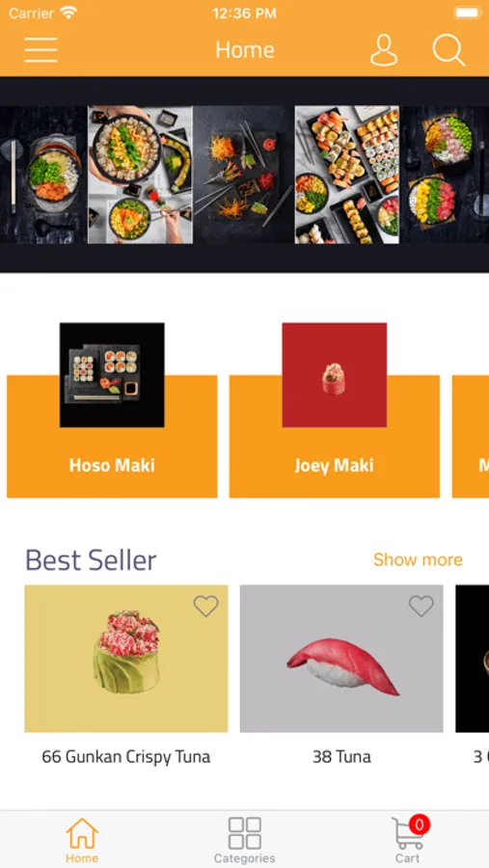Open the hamburger menu icon
Image resolution: width=489 pixels, height=868 pixels.
click(x=41, y=50)
